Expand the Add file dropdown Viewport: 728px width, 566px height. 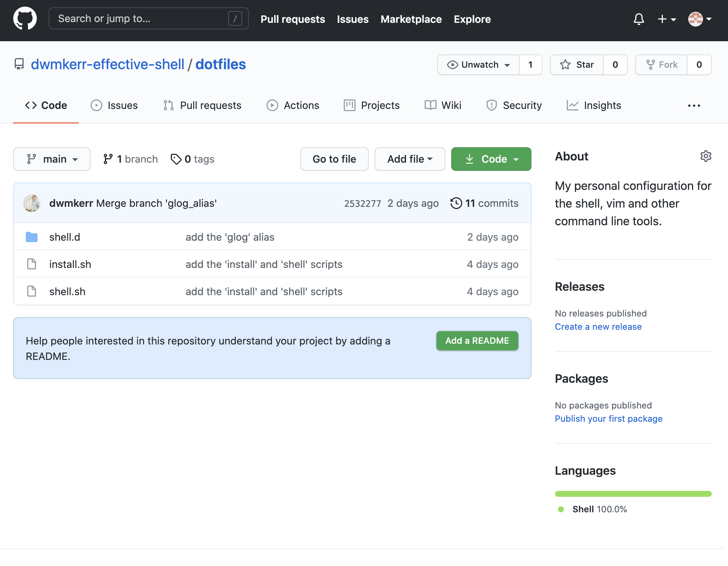[x=410, y=159]
